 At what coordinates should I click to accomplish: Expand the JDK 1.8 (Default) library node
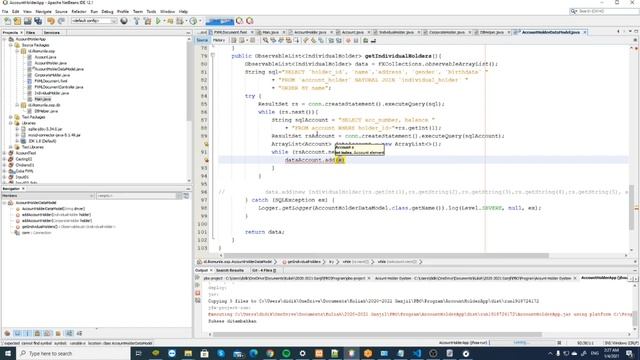[17, 141]
